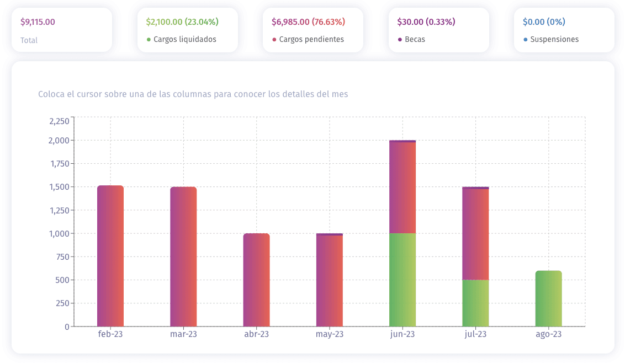This screenshot has height=364, width=625.
Task: Click the ago-23 axis label
Action: 548,334
